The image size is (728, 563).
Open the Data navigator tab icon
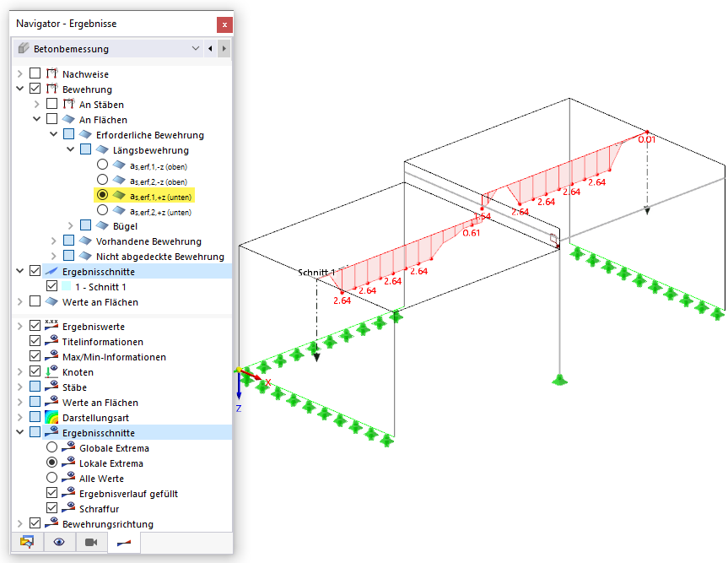tap(27, 542)
